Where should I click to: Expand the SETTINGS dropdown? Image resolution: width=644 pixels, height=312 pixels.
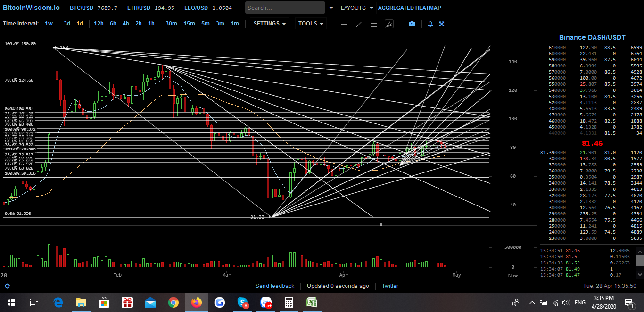[x=270, y=24]
